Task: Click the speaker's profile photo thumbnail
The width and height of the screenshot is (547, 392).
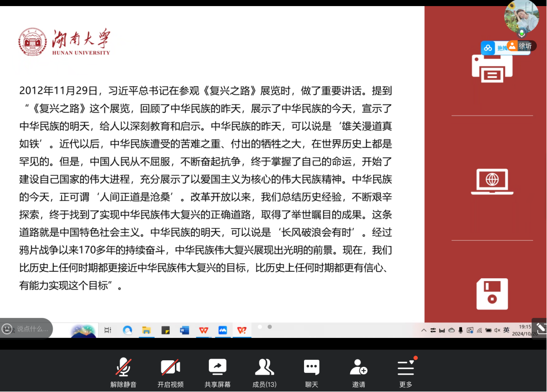Action: [521, 16]
